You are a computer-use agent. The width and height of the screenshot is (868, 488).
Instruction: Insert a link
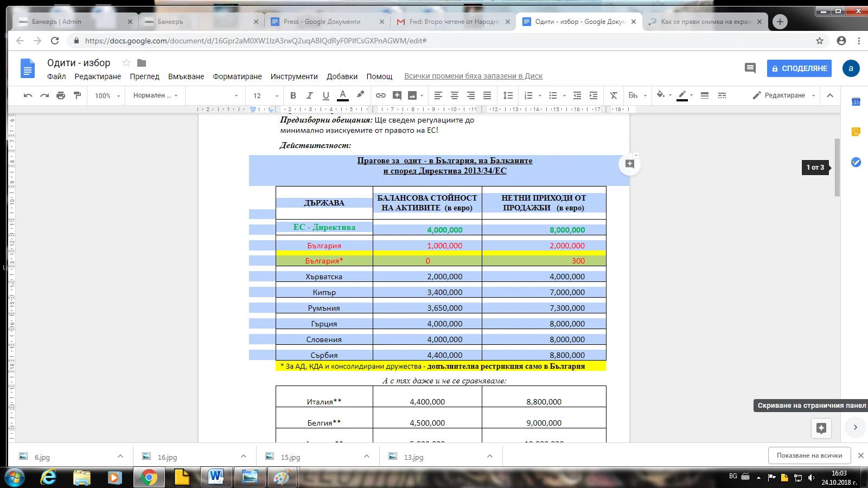pos(381,95)
